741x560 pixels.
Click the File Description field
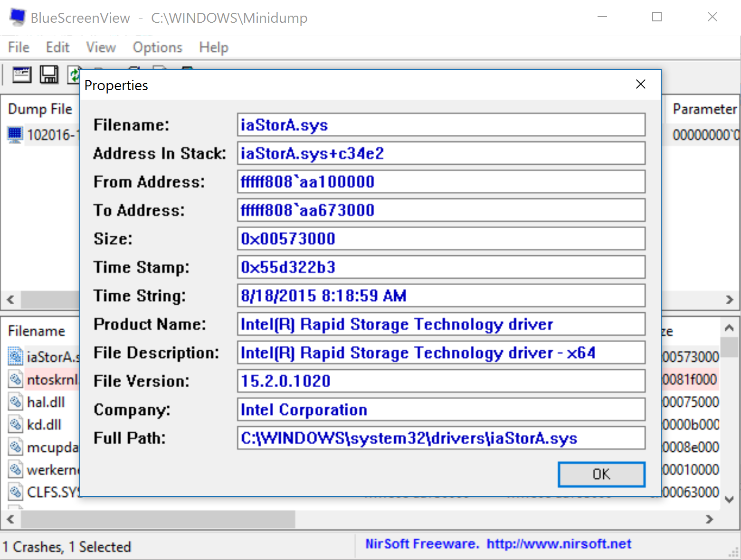click(x=441, y=353)
